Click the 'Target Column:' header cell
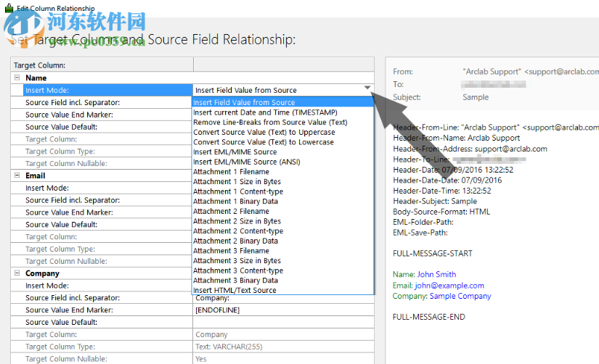Screen dimensions: 599x364 click(x=102, y=65)
